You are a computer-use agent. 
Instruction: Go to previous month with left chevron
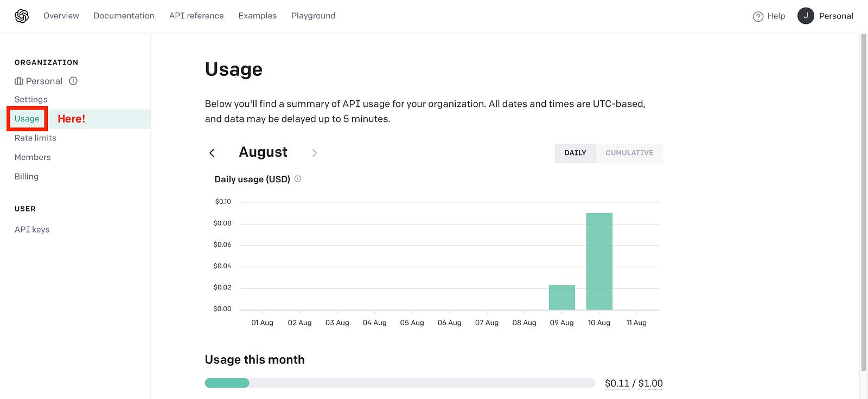212,153
